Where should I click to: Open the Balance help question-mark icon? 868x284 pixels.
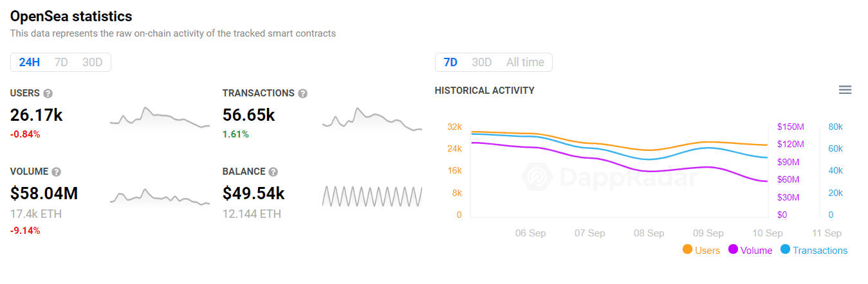tap(273, 172)
